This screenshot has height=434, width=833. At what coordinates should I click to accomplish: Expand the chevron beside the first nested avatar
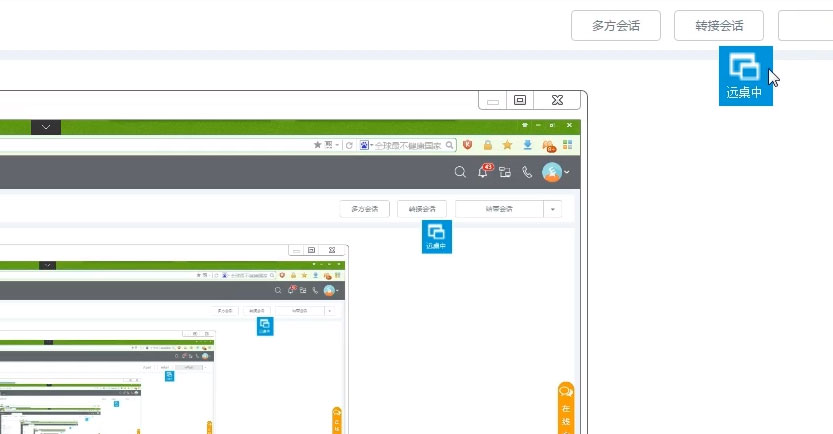[x=567, y=172]
